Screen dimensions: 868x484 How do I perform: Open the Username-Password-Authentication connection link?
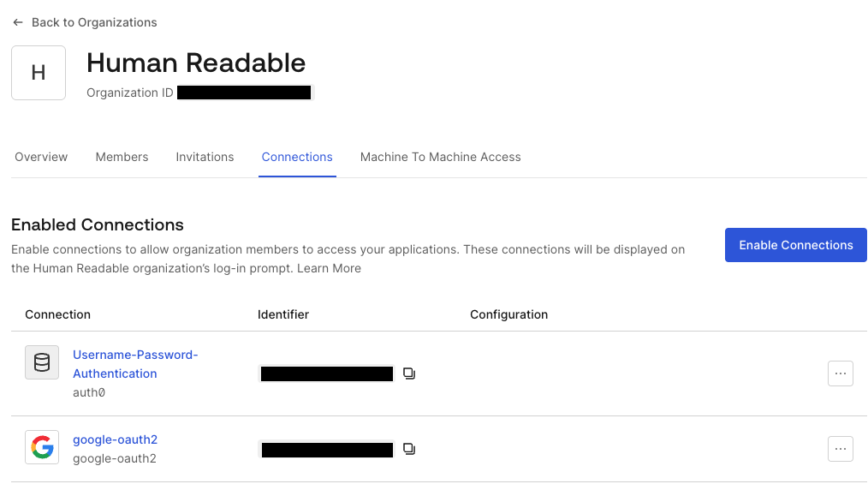(135, 364)
